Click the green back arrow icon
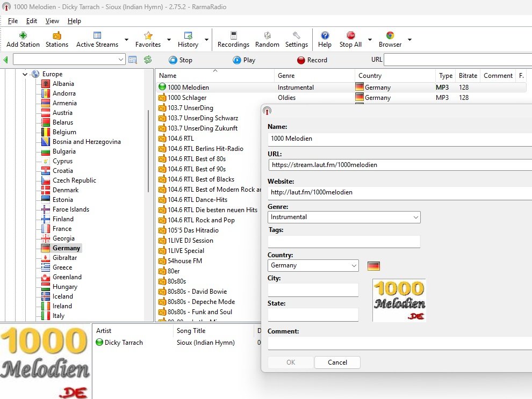 click(5, 60)
